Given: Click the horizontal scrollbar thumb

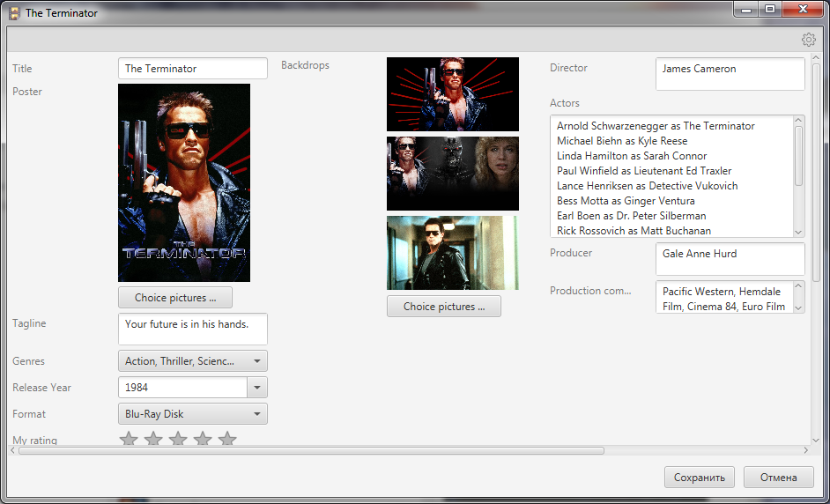Looking at the screenshot, I should (x=311, y=450).
